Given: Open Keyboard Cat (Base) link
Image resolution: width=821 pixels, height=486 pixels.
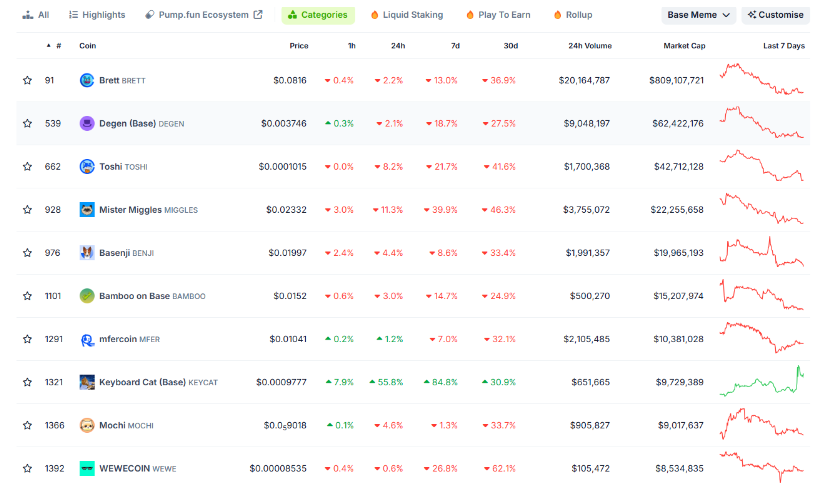Looking at the screenshot, I should coord(158,382).
